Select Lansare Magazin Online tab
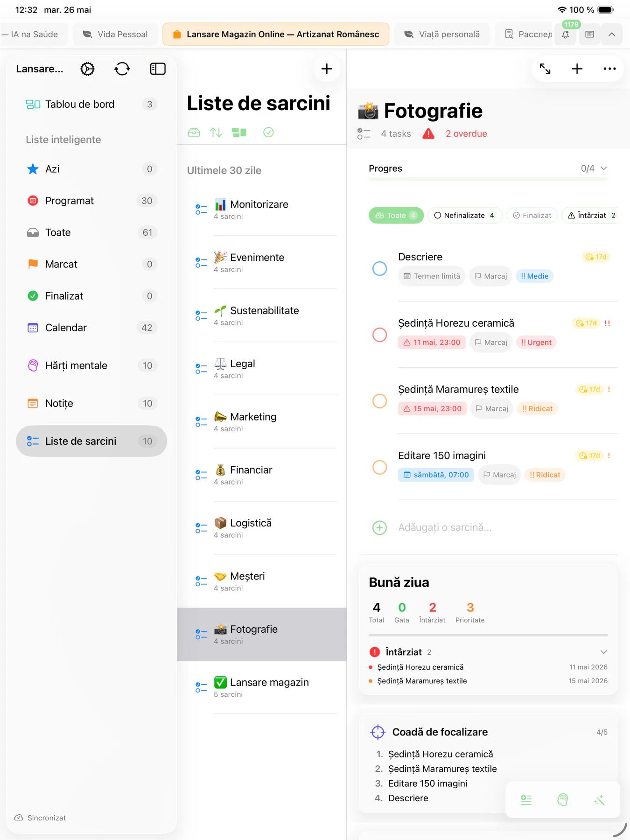Image resolution: width=630 pixels, height=840 pixels. 276,34
